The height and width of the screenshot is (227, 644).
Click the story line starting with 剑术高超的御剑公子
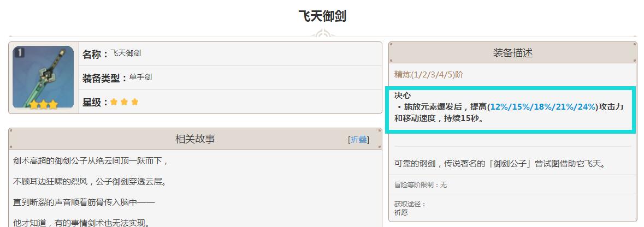pyautogui.click(x=90, y=161)
